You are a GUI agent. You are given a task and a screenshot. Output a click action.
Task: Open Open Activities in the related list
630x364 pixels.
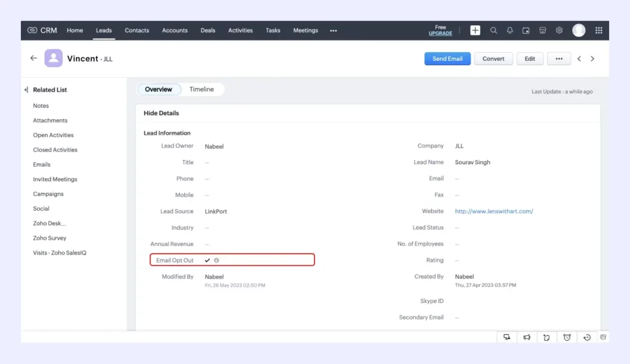point(53,135)
